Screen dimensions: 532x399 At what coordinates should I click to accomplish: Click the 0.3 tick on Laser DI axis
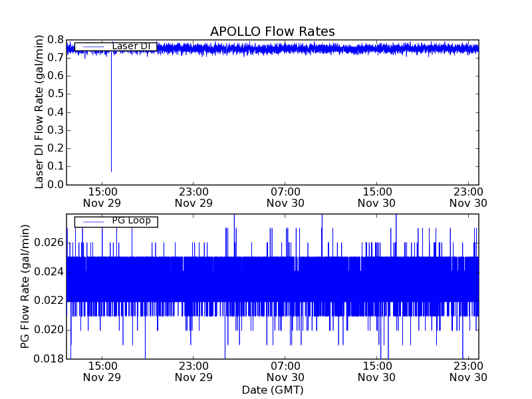point(56,130)
